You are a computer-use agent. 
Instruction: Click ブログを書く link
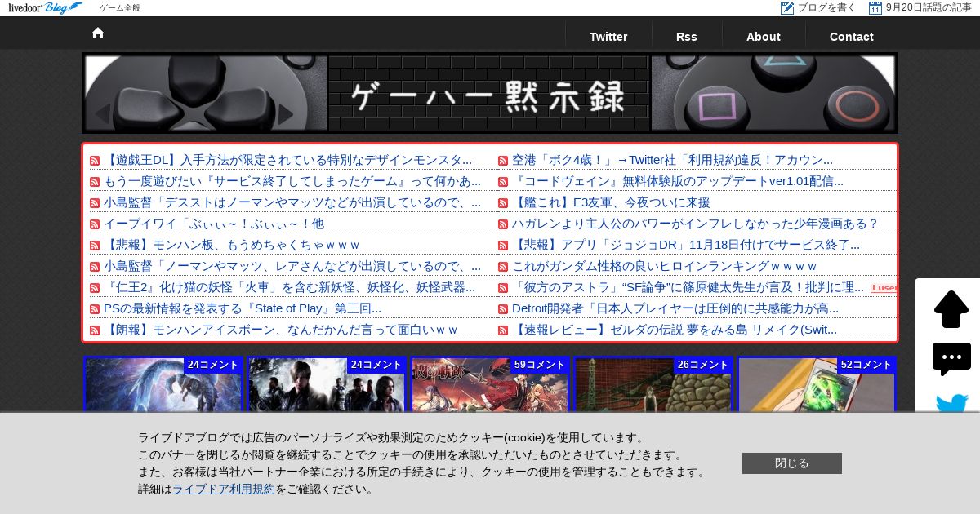[827, 8]
